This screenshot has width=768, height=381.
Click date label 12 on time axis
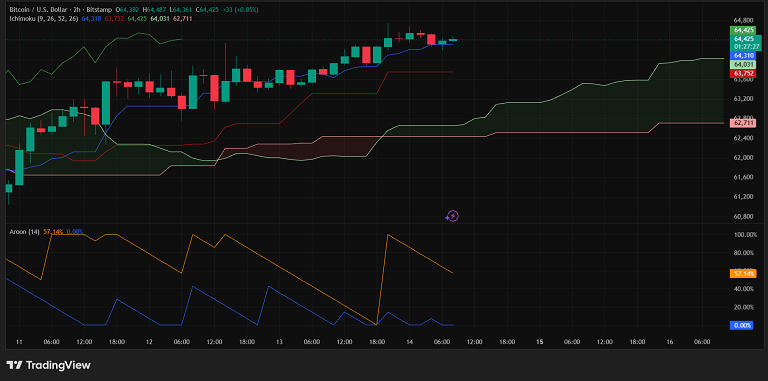(149, 342)
